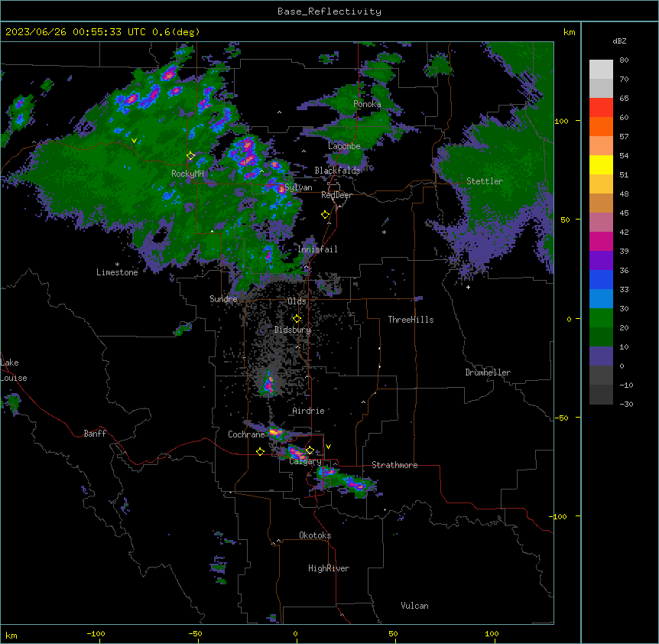Click the white cross marker southwest of Stettler
The height and width of the screenshot is (644, 659).
click(468, 287)
